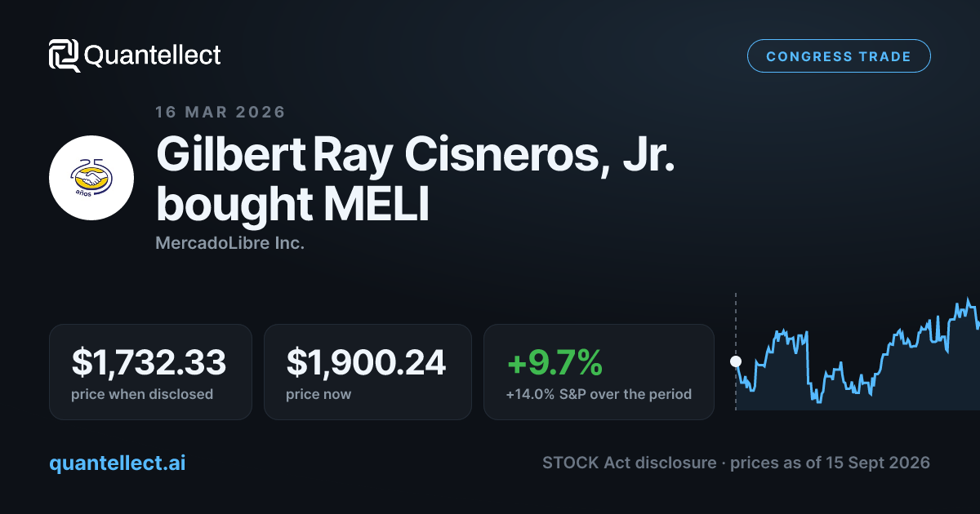This screenshot has height=514, width=980.
Task: Click the prices as of 15 Sept 2026 text
Action: [830, 463]
